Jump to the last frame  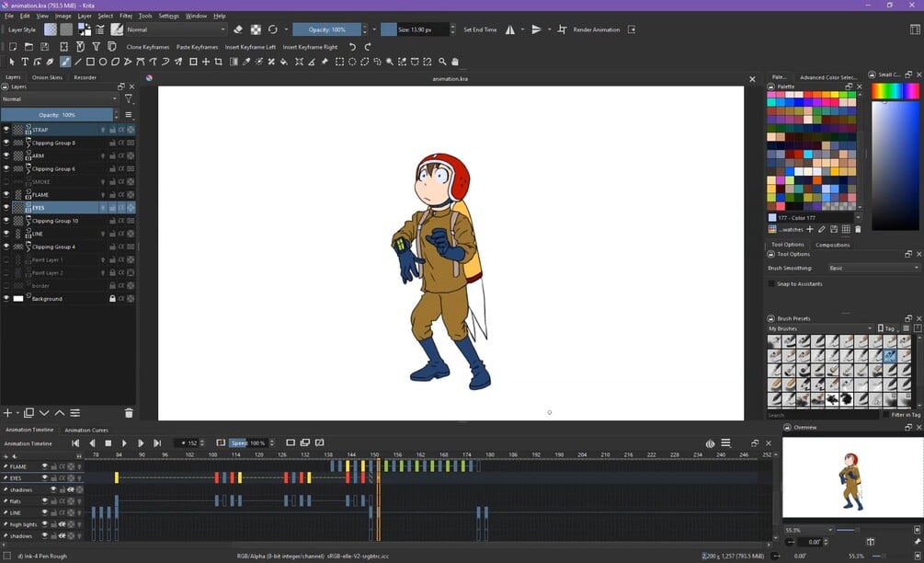pos(157,442)
